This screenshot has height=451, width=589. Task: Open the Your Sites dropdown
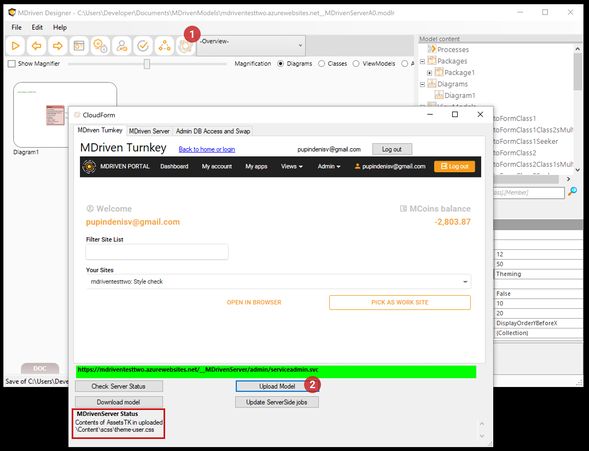coord(278,282)
